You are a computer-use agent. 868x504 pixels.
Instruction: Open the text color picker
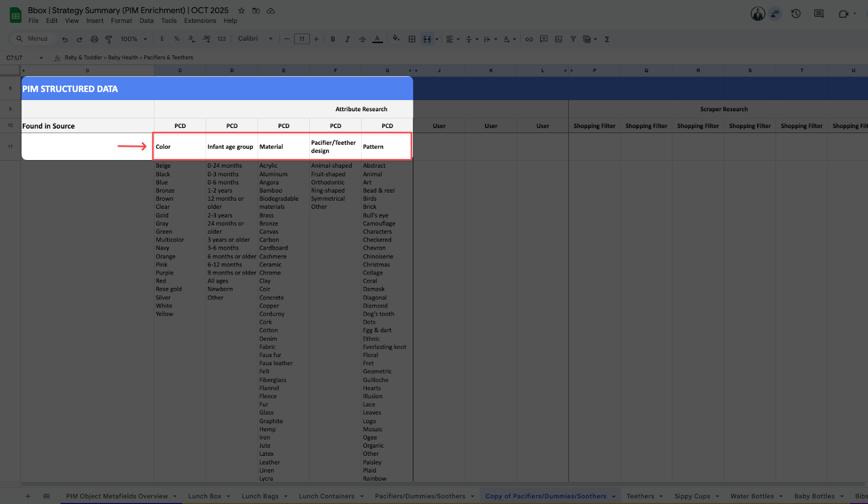tap(376, 39)
